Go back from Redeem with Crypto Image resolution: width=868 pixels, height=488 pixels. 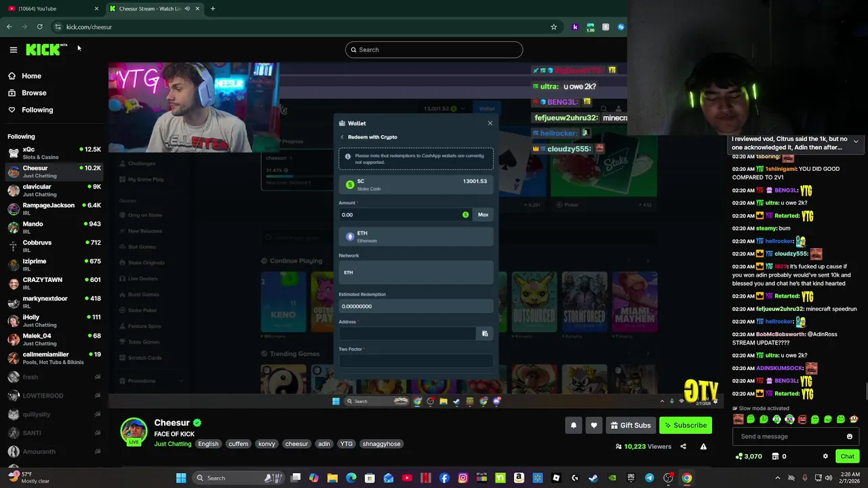[x=342, y=137]
